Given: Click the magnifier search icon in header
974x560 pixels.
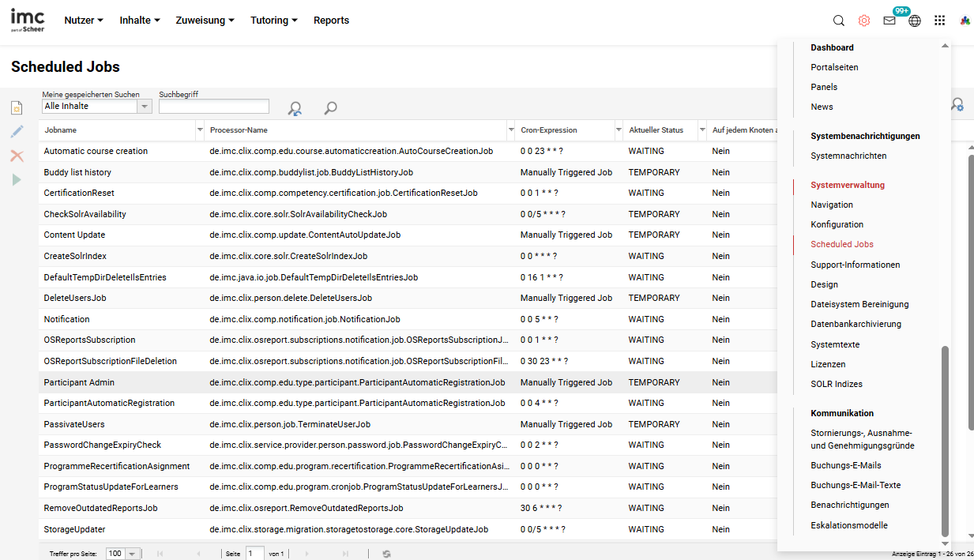Looking at the screenshot, I should pyautogui.click(x=839, y=21).
